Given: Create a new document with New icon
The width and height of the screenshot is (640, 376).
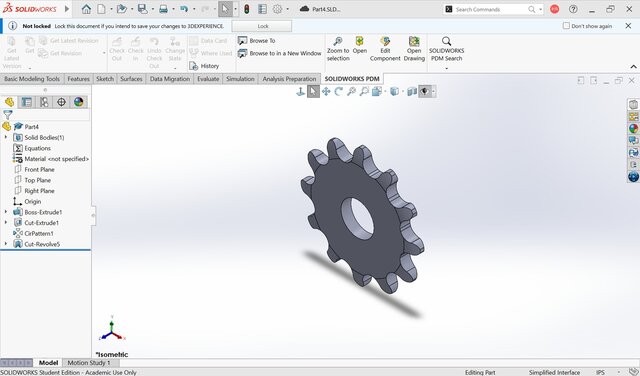Looking at the screenshot, I should tap(101, 9).
